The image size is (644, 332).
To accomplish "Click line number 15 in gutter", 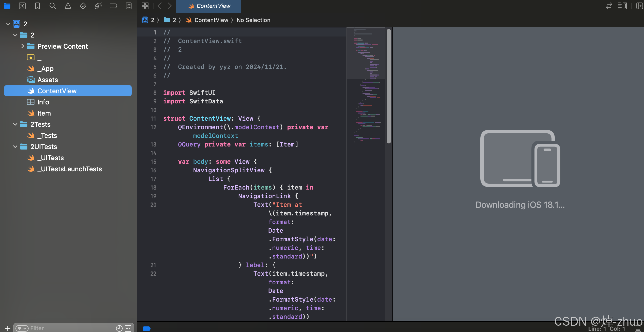I will point(153,162).
